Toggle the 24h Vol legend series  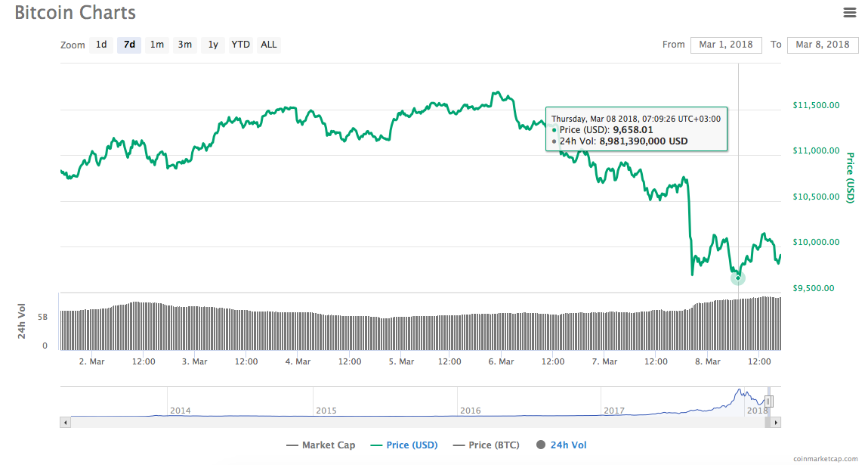click(x=561, y=445)
